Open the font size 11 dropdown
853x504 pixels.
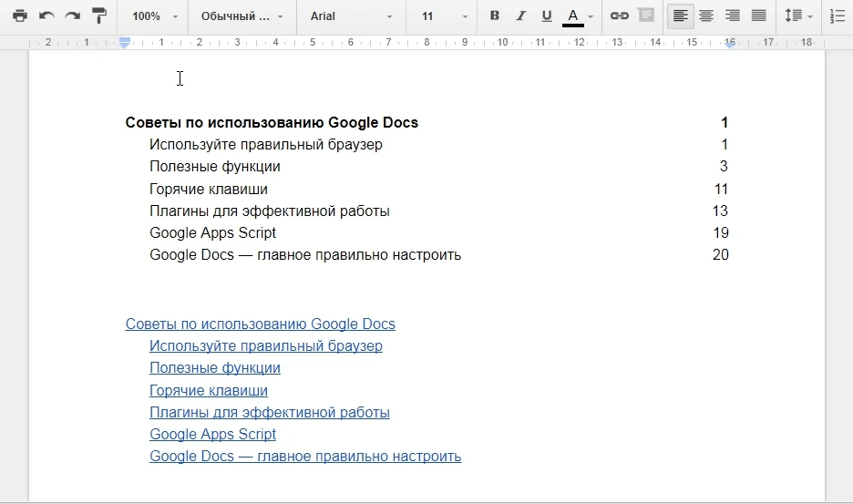pos(444,16)
